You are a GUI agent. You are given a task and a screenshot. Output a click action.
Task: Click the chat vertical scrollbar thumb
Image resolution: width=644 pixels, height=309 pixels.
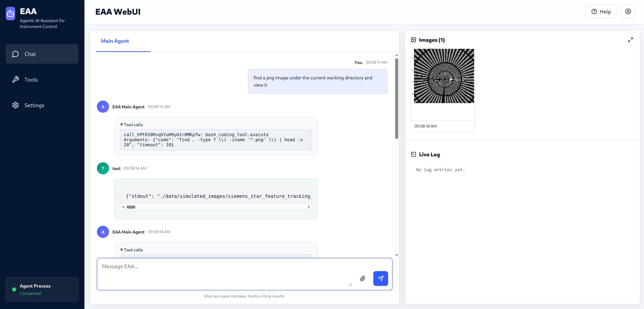[x=397, y=98]
